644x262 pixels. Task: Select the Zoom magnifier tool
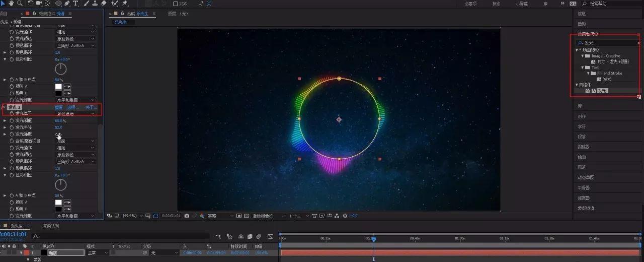20,4
